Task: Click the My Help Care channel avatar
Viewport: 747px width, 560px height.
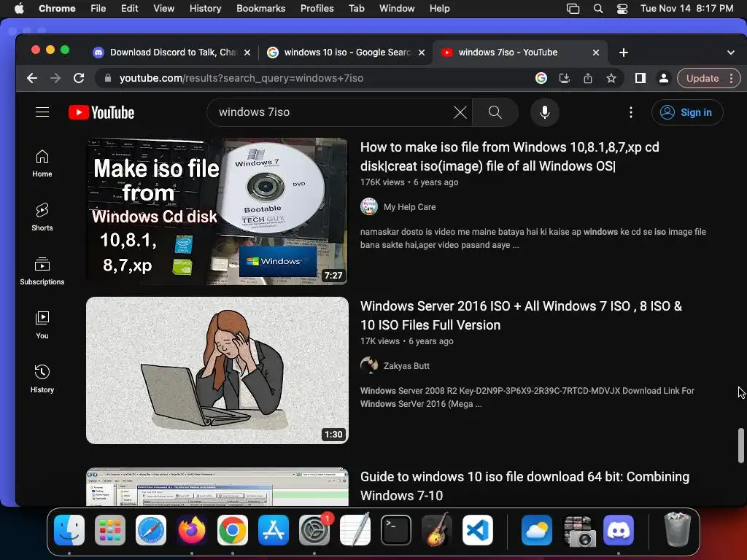Action: pos(368,206)
